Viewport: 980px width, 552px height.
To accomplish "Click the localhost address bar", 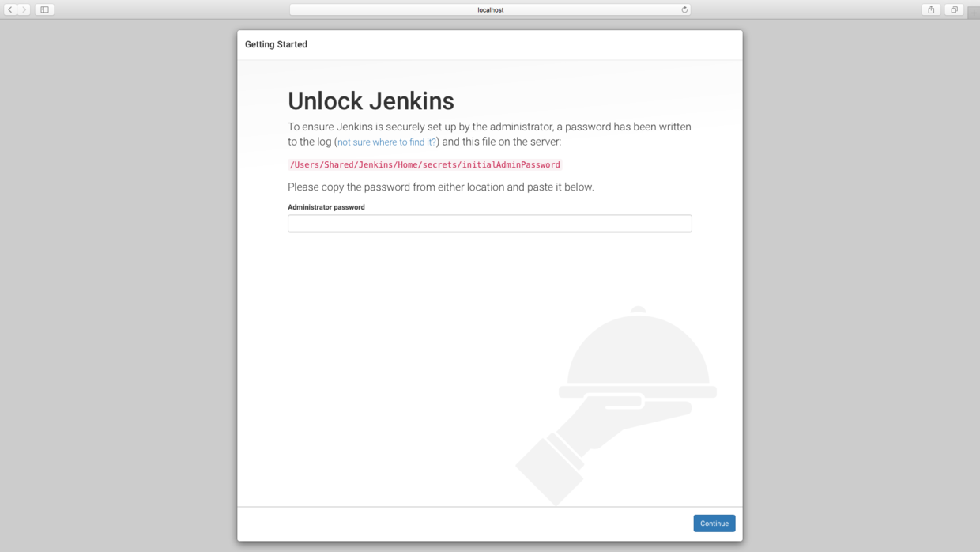I will pos(490,9).
